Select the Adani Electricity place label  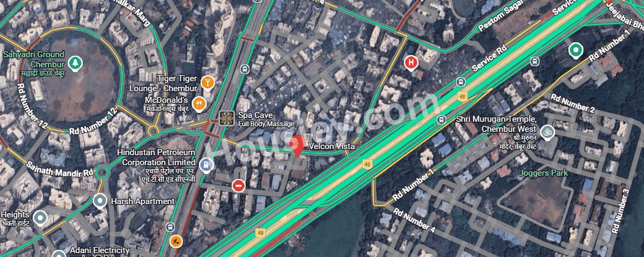click(x=100, y=250)
